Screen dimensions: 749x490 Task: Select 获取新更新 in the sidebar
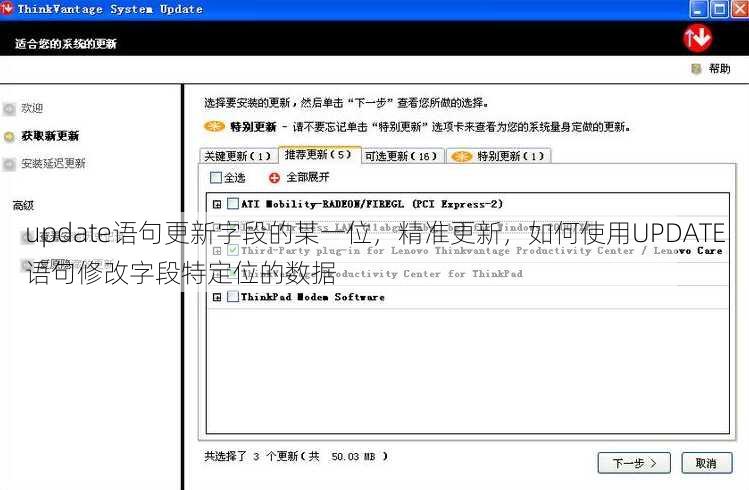click(50, 136)
